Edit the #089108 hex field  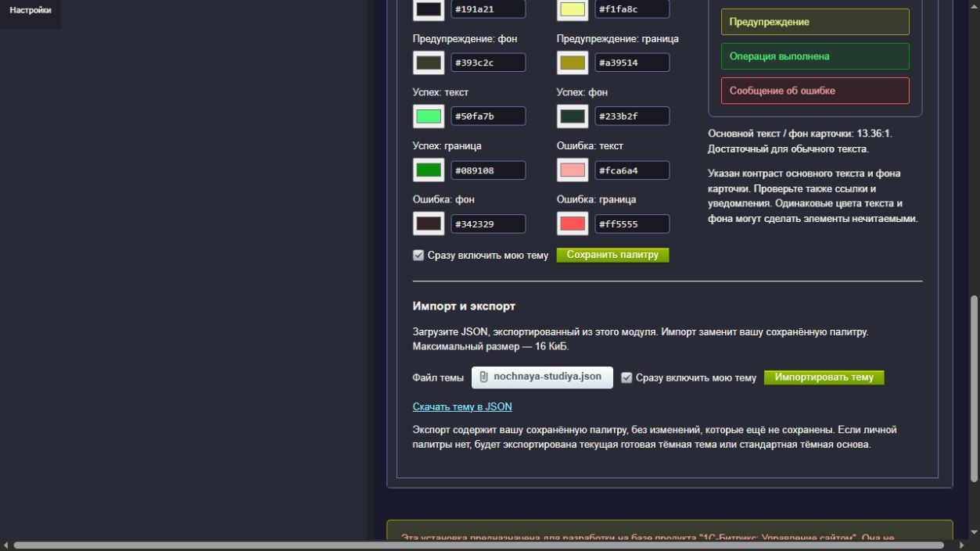click(x=488, y=170)
